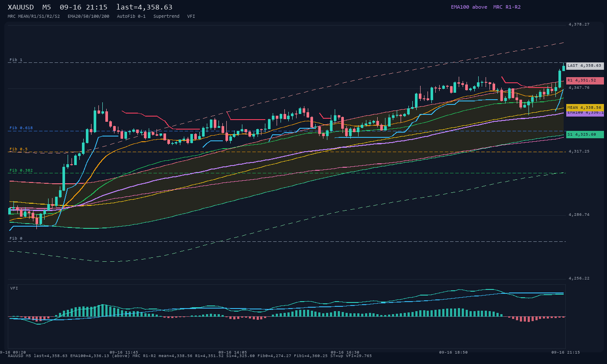
Task: Click the LAST 4,358.63 price tag
Action: [x=585, y=66]
